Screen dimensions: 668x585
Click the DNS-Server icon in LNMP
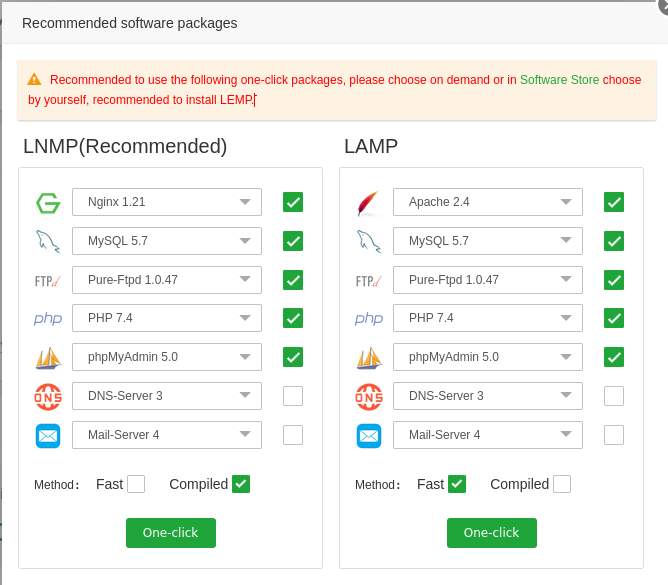point(48,397)
